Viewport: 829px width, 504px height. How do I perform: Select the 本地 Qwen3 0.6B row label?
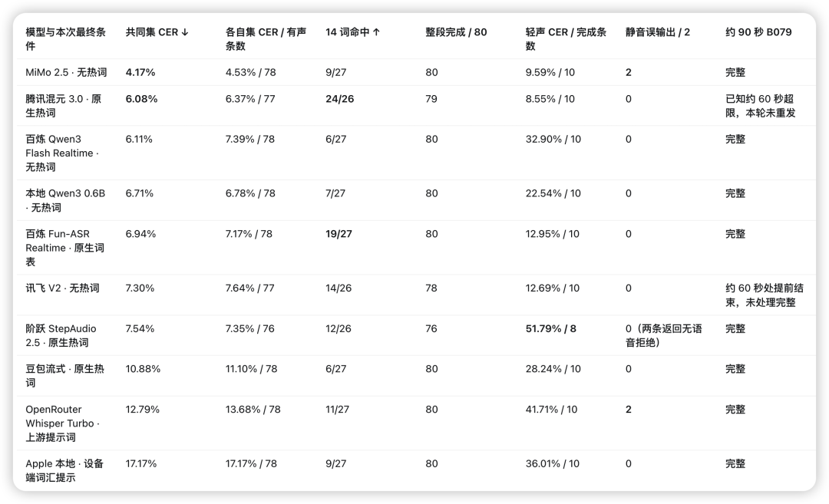pos(65,200)
